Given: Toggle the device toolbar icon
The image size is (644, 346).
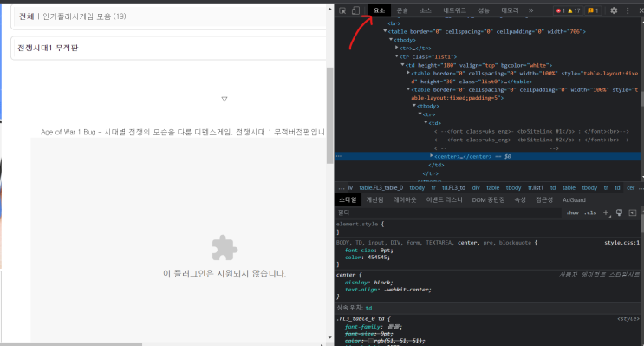Looking at the screenshot, I should [x=355, y=10].
